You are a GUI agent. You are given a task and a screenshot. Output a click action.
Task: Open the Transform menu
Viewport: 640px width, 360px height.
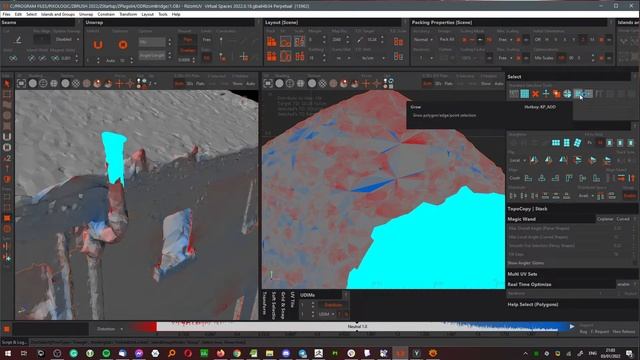[128, 14]
